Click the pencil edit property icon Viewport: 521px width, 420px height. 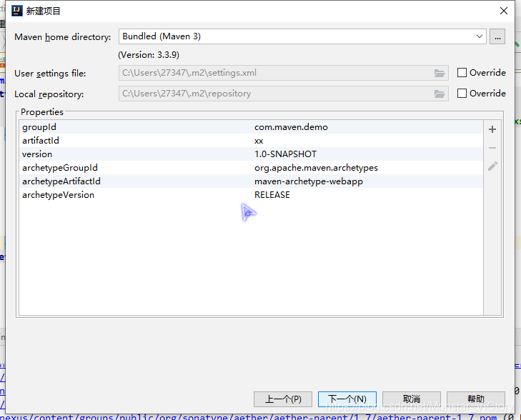492,166
